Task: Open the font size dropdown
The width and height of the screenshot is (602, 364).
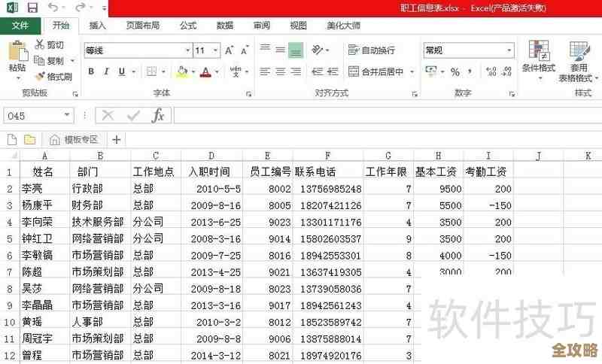Action: click(215, 50)
